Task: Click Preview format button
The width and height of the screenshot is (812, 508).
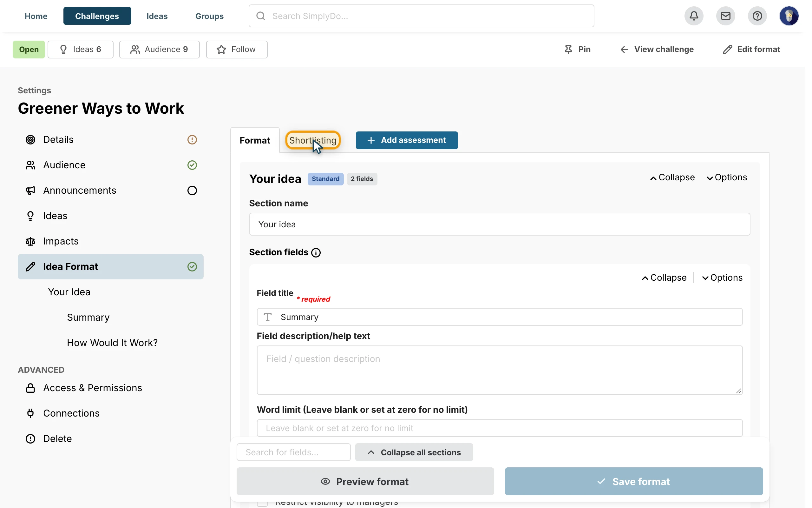Action: (365, 481)
